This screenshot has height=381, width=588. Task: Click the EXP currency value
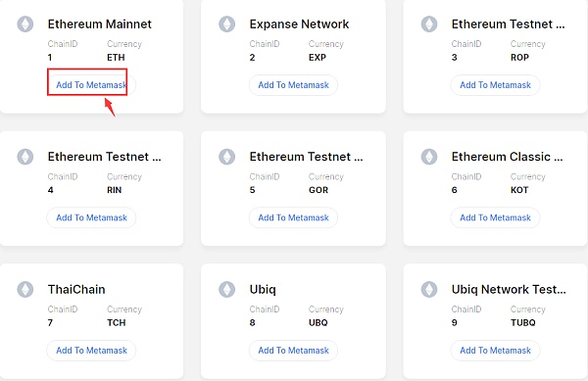point(318,58)
